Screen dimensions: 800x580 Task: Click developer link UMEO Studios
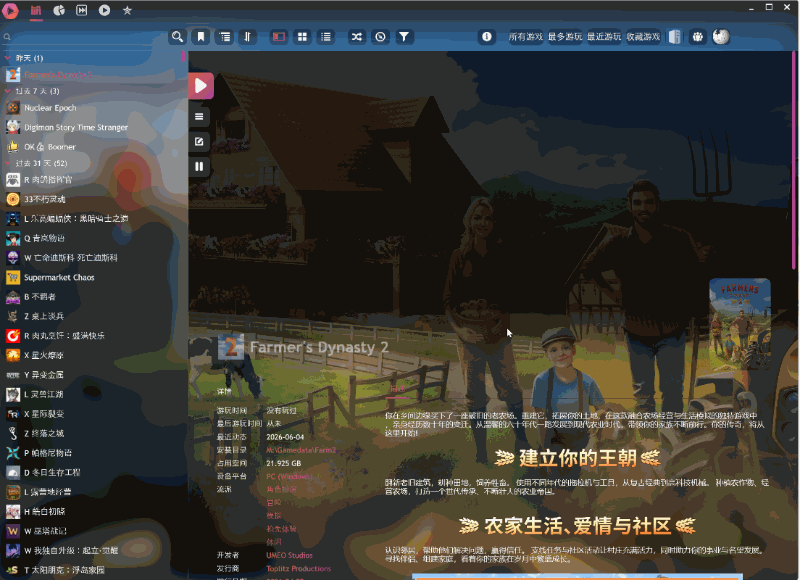point(289,555)
